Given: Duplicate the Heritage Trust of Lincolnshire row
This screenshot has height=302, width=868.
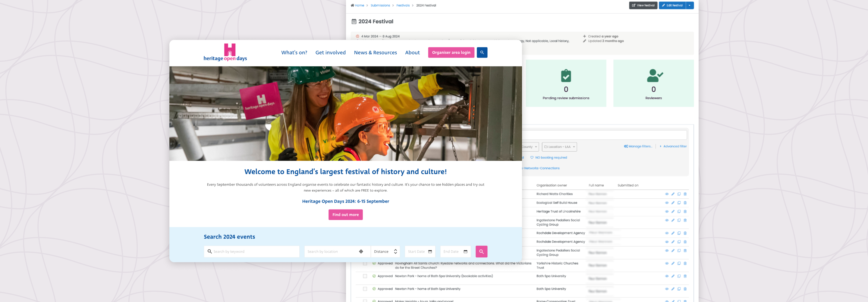Looking at the screenshot, I should coord(679,212).
